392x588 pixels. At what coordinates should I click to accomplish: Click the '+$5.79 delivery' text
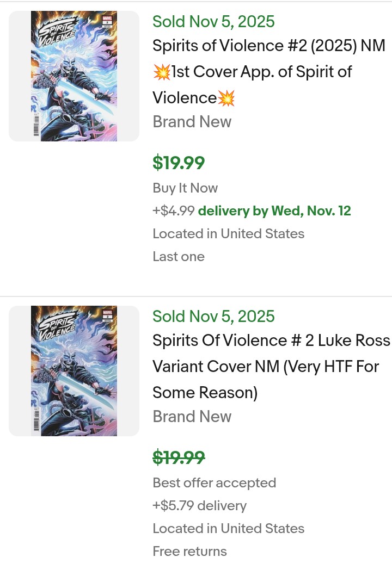(x=199, y=506)
